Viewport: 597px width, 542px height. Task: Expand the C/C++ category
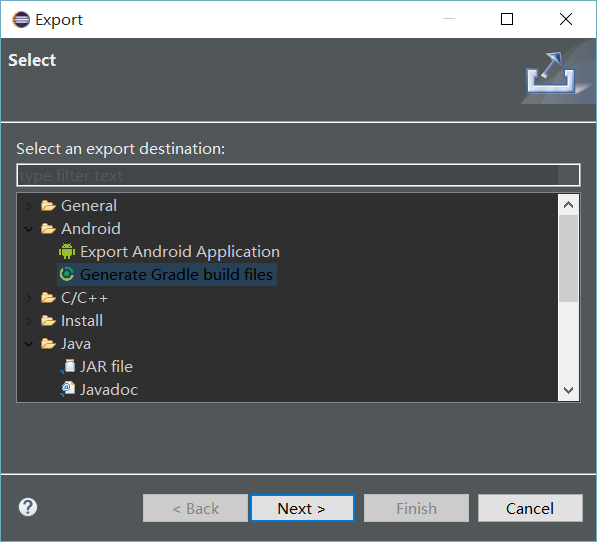(29, 298)
